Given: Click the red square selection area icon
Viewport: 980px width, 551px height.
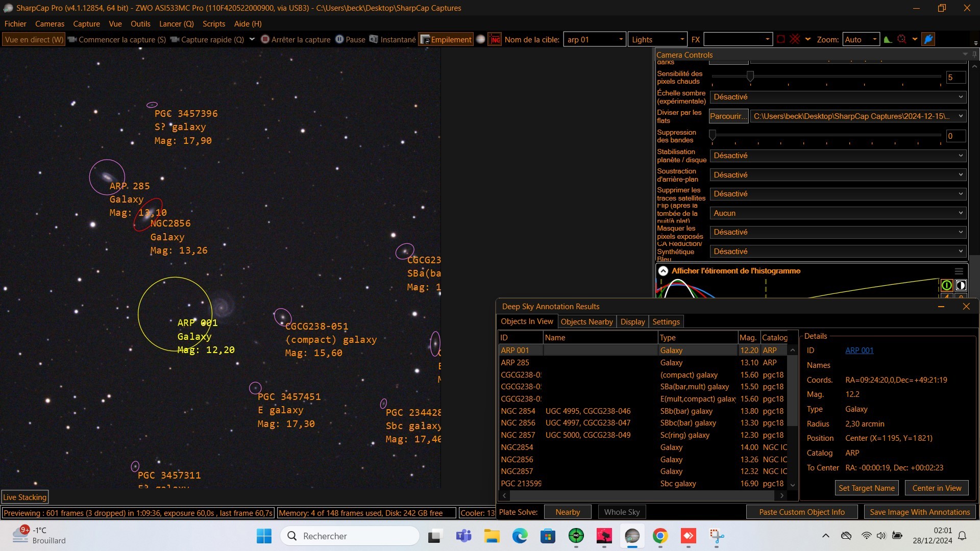Looking at the screenshot, I should point(780,39).
